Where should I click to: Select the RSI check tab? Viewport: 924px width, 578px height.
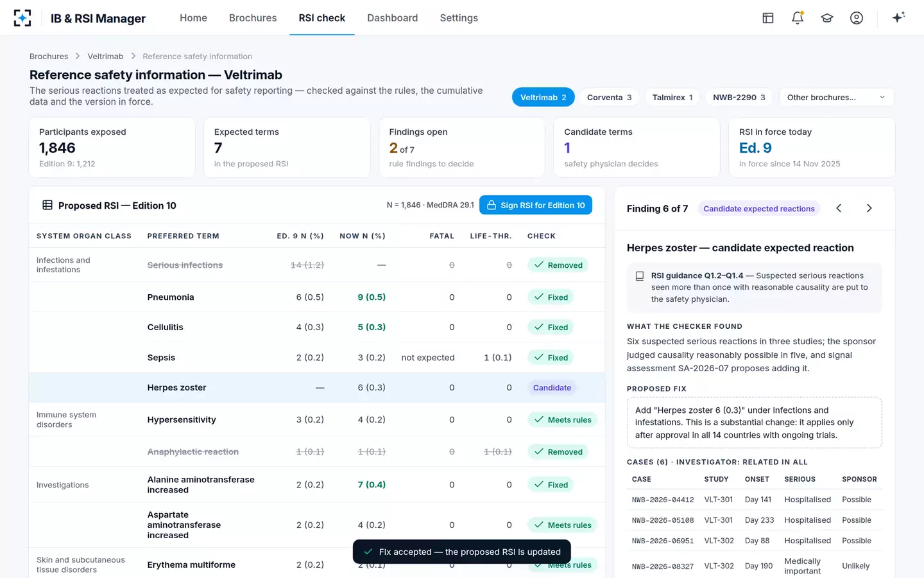pyautogui.click(x=322, y=18)
